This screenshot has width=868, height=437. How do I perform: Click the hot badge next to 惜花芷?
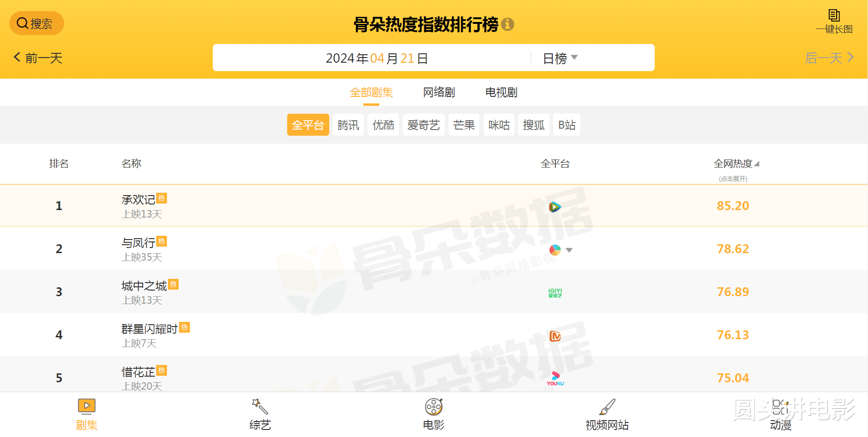click(162, 371)
